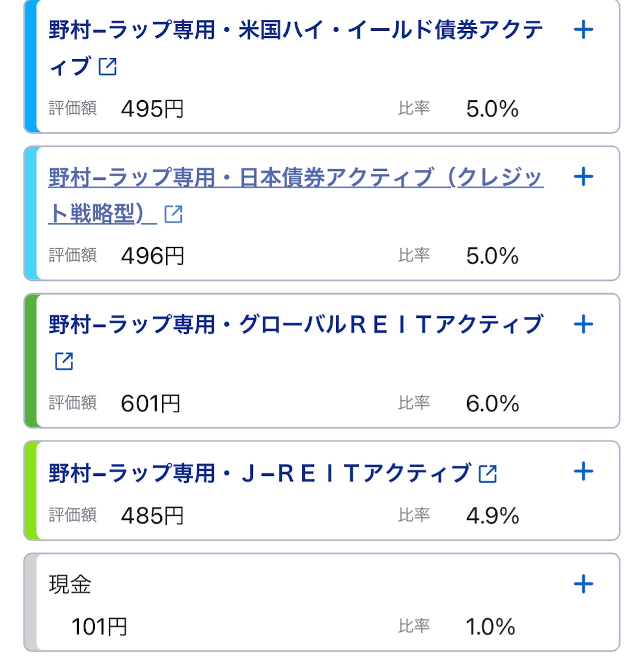Click the lime green bar of J-REIT card
The height and width of the screenshot is (663, 644).
point(31,490)
